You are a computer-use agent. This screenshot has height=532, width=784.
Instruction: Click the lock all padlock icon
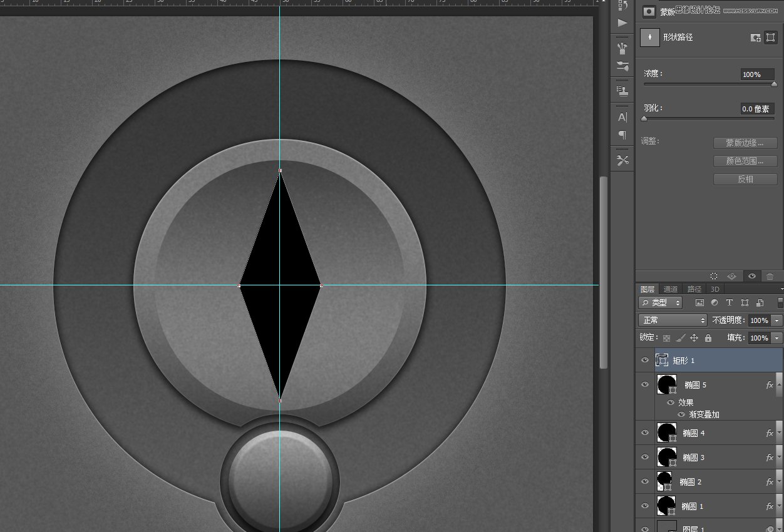708,338
